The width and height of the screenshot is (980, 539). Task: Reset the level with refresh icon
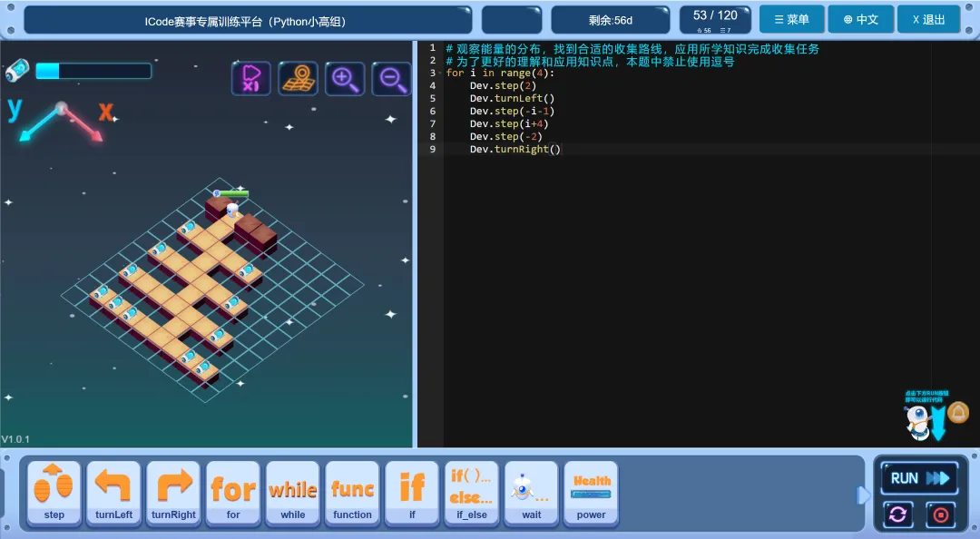pyautogui.click(x=897, y=514)
